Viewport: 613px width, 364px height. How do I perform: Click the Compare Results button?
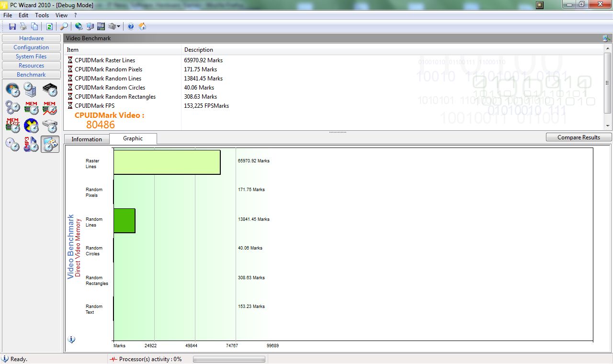click(x=579, y=137)
